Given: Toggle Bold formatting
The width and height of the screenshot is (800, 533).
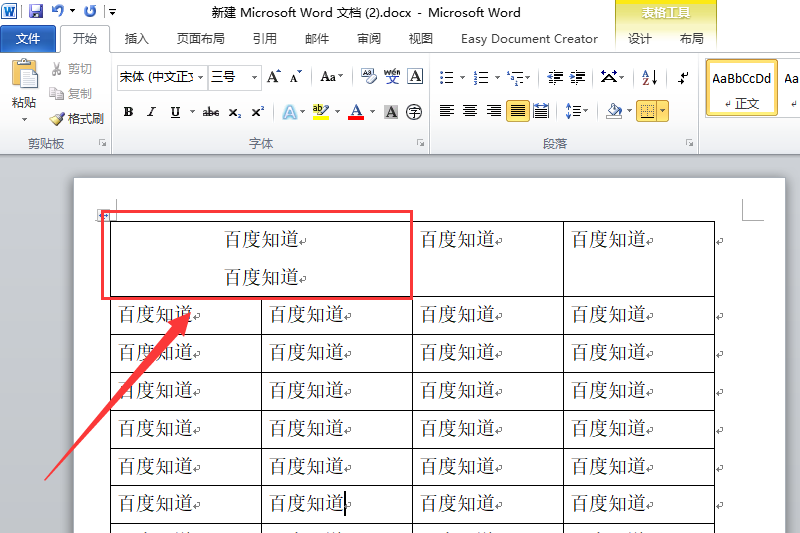Looking at the screenshot, I should click(x=129, y=112).
